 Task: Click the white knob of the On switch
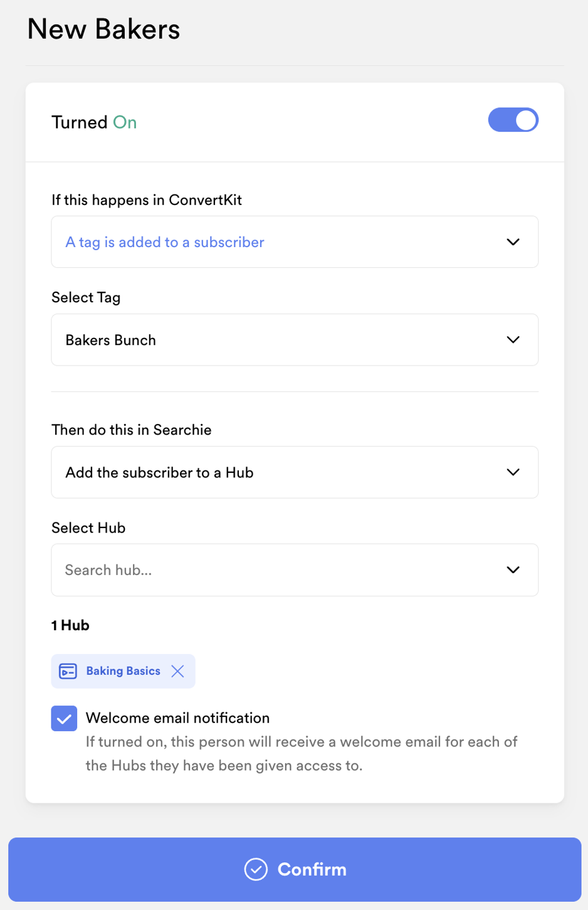coord(524,120)
